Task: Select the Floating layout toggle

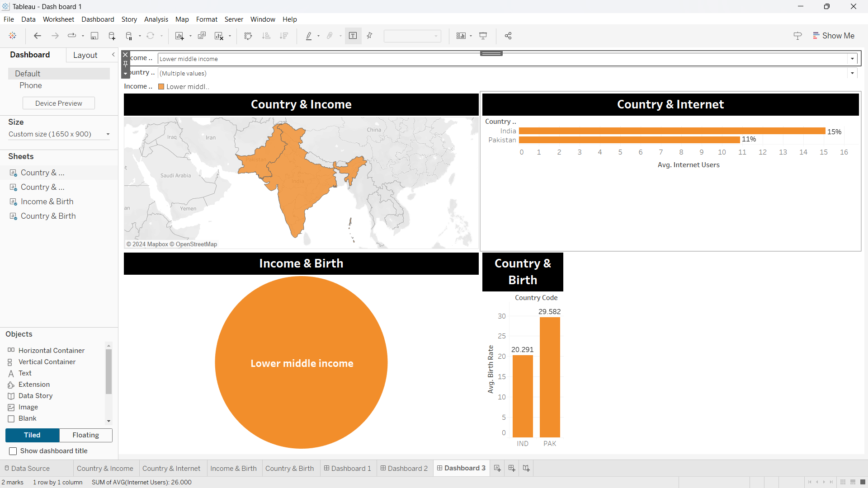Action: point(86,435)
